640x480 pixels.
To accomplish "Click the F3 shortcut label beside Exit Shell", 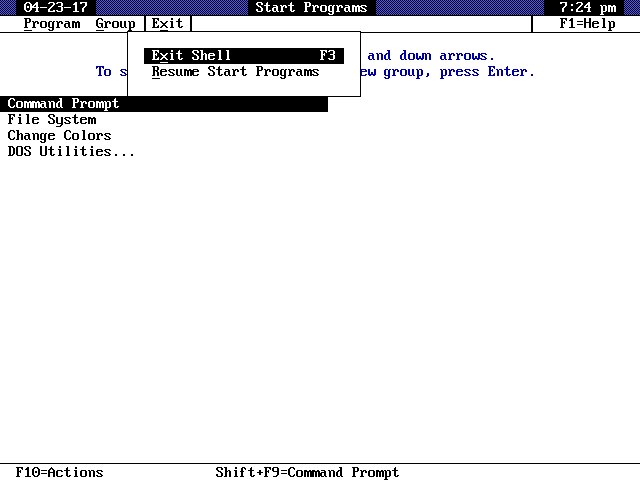I will tap(327, 56).
